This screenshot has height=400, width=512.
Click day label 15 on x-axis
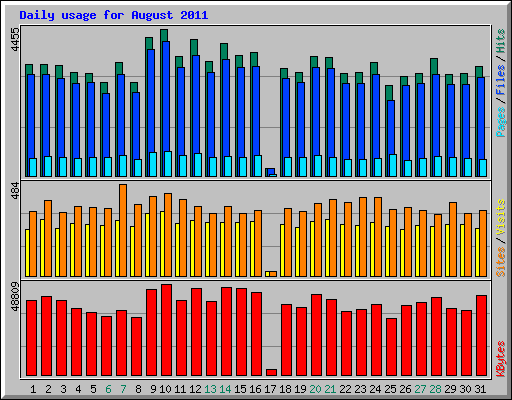click(x=240, y=389)
